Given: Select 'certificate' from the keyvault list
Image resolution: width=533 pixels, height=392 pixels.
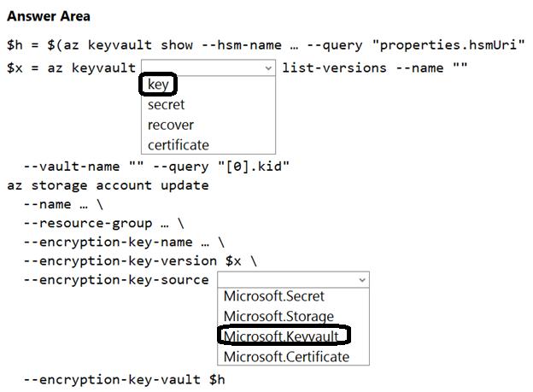Looking at the screenshot, I should pyautogui.click(x=178, y=144).
